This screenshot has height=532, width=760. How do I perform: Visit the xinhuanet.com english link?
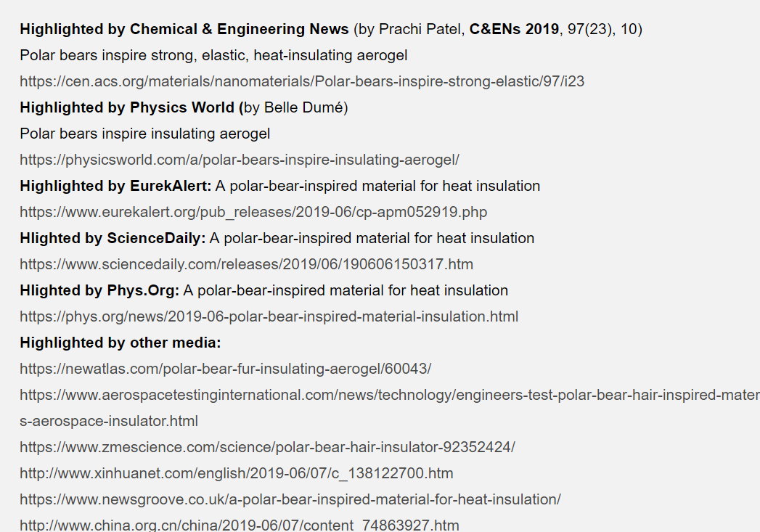[x=237, y=474]
